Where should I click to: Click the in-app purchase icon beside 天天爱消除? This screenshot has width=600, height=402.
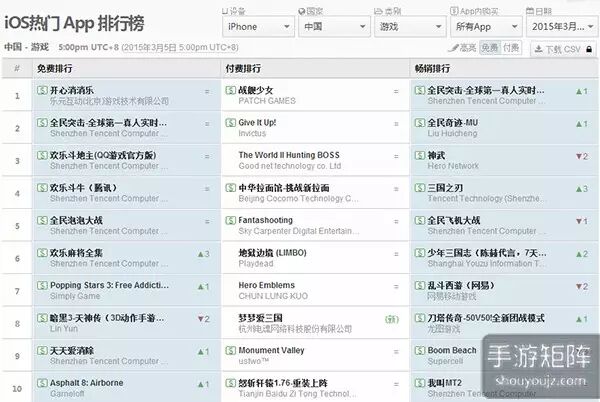click(x=42, y=350)
